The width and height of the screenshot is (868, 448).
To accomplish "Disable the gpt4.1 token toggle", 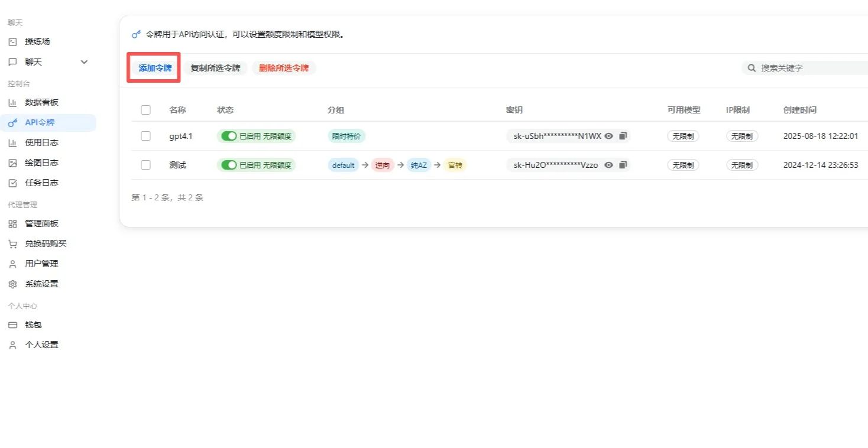I will [229, 136].
